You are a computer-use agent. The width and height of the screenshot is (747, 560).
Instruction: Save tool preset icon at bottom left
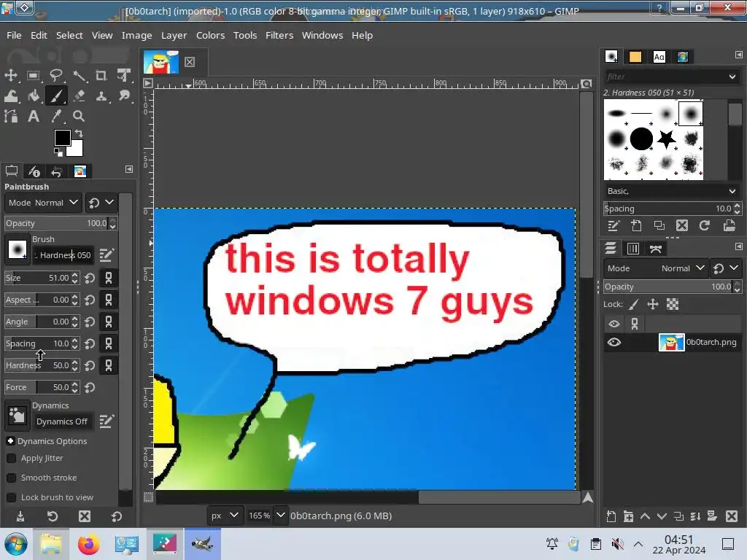pyautogui.click(x=20, y=516)
